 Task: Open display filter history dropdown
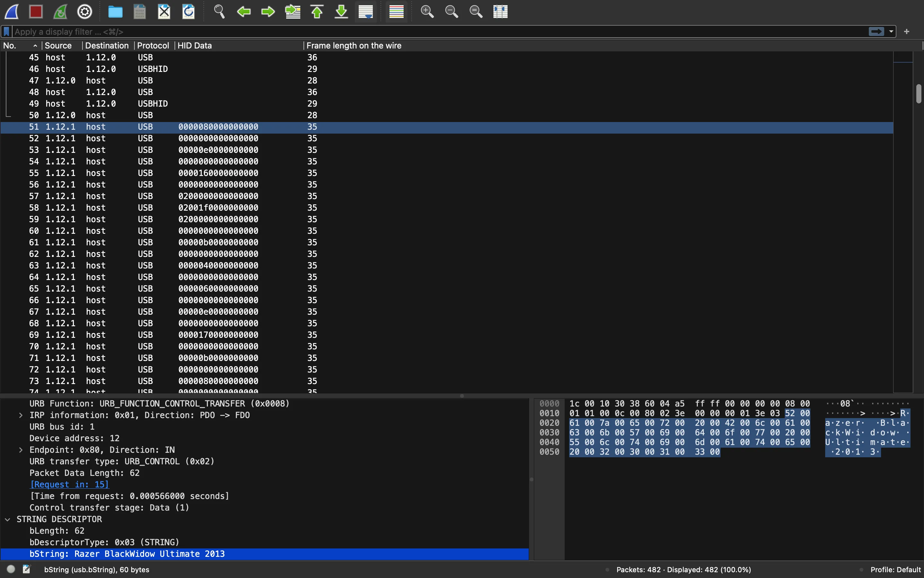(891, 32)
